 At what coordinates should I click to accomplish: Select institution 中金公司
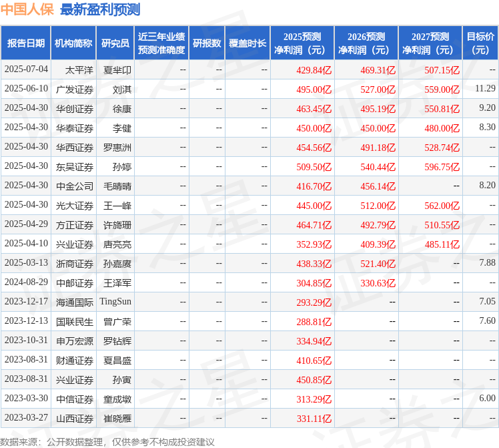(x=75, y=186)
